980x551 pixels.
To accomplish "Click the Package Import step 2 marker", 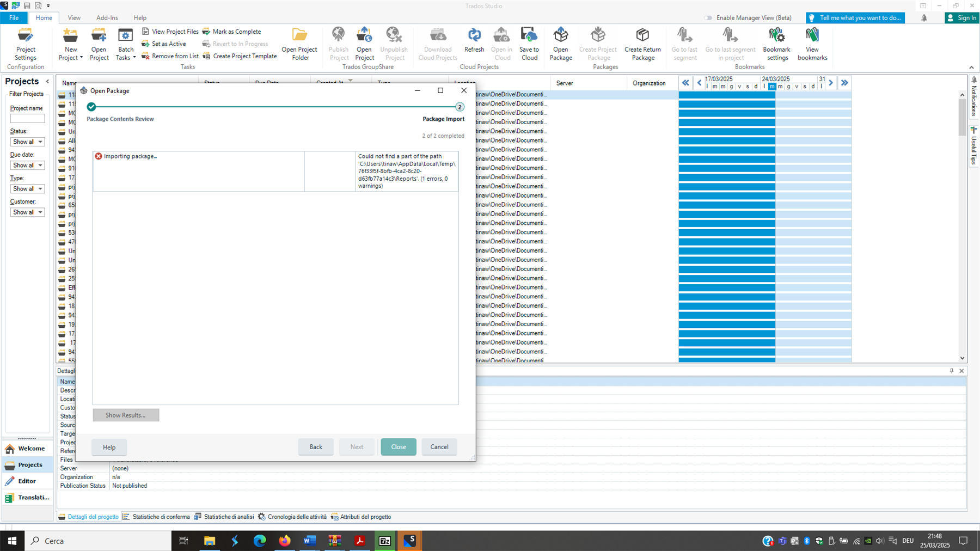I will (460, 107).
